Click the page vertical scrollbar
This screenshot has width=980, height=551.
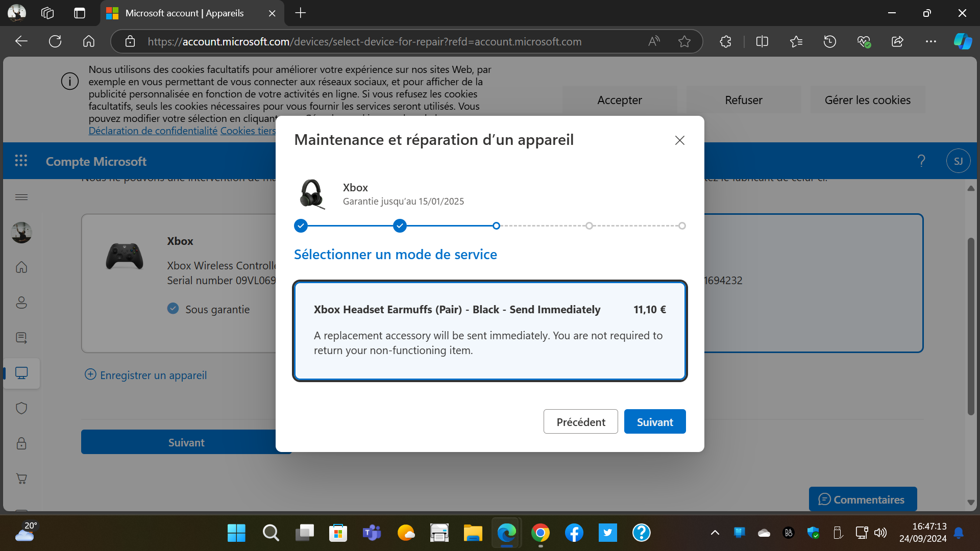tap(971, 327)
